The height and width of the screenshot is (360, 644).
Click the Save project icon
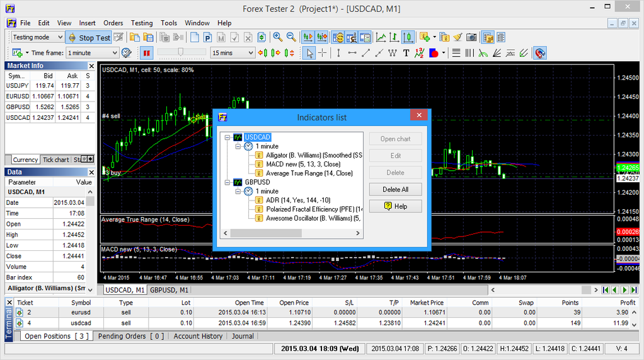pos(148,38)
